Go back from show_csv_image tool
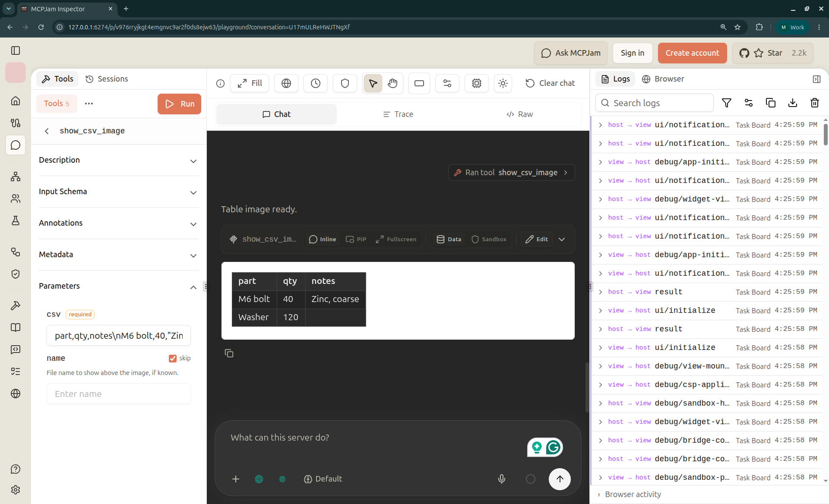The width and height of the screenshot is (829, 504). pyautogui.click(x=47, y=131)
